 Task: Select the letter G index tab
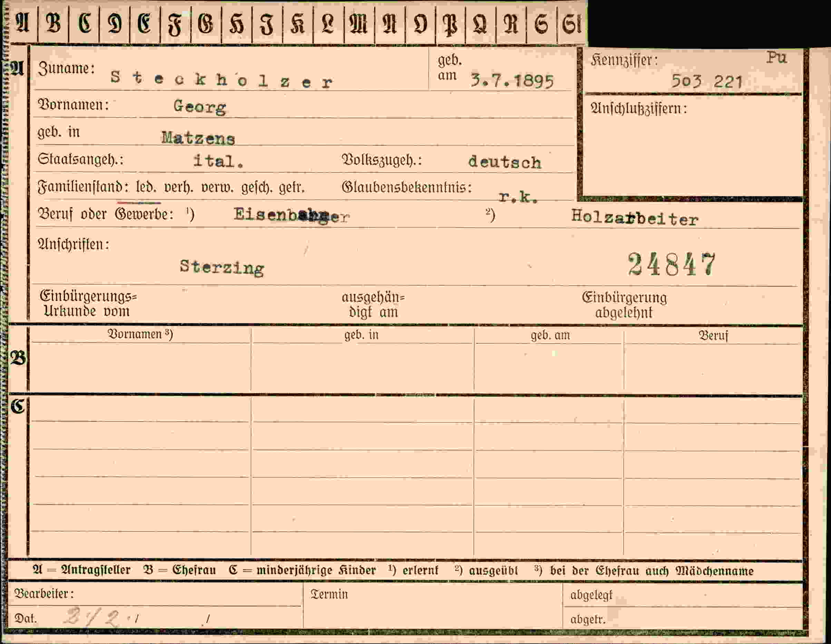pyautogui.click(x=206, y=23)
